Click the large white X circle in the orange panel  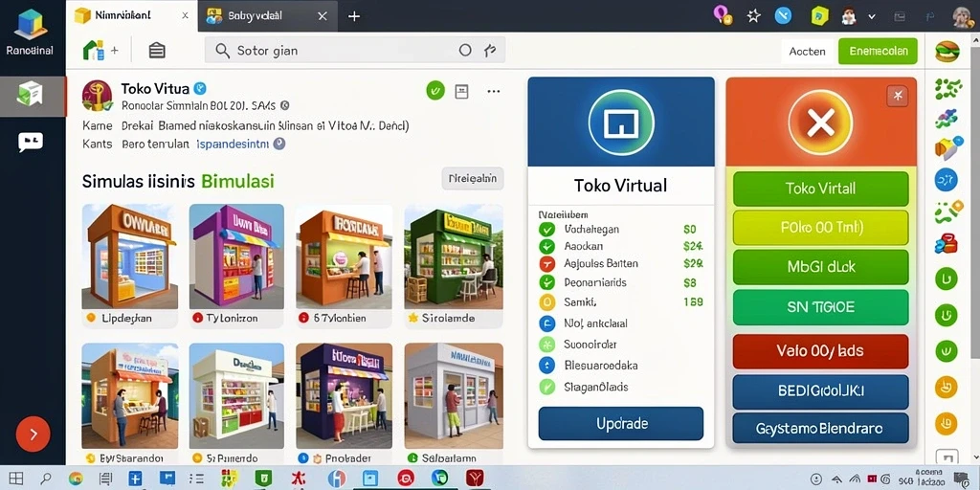coord(820,122)
